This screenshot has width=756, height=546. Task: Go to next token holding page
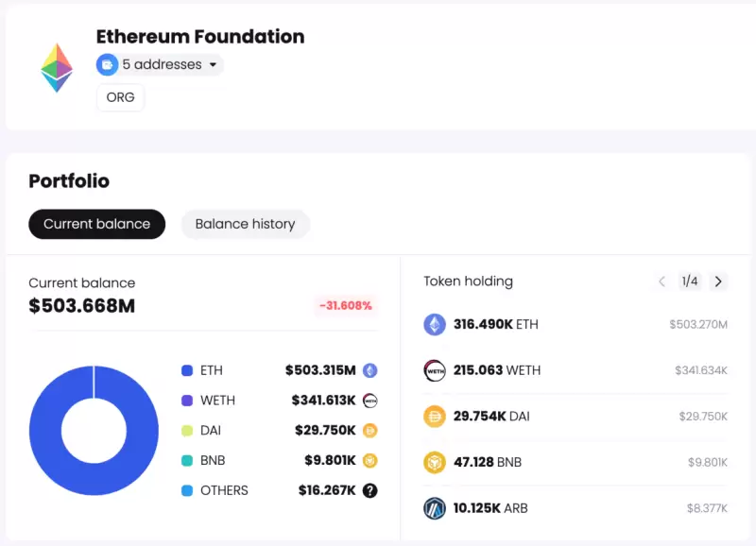(x=718, y=282)
